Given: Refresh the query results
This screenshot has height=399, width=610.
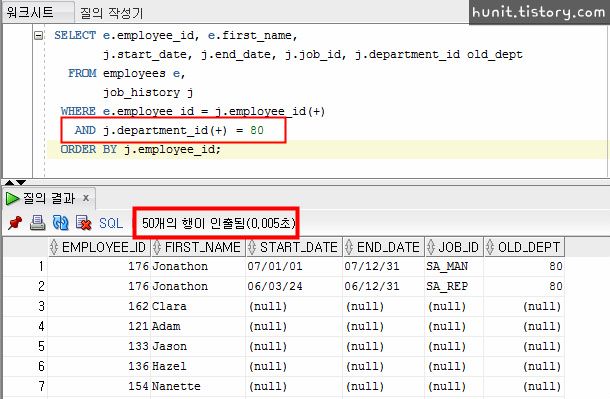Looking at the screenshot, I should click(x=61, y=223).
